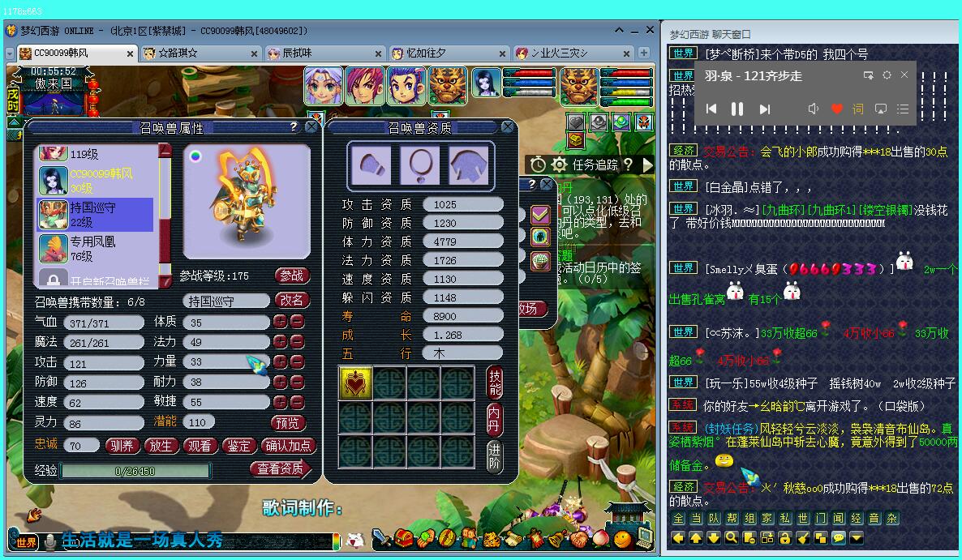Click the 驯养 tame button
962x560 pixels.
[x=122, y=446]
